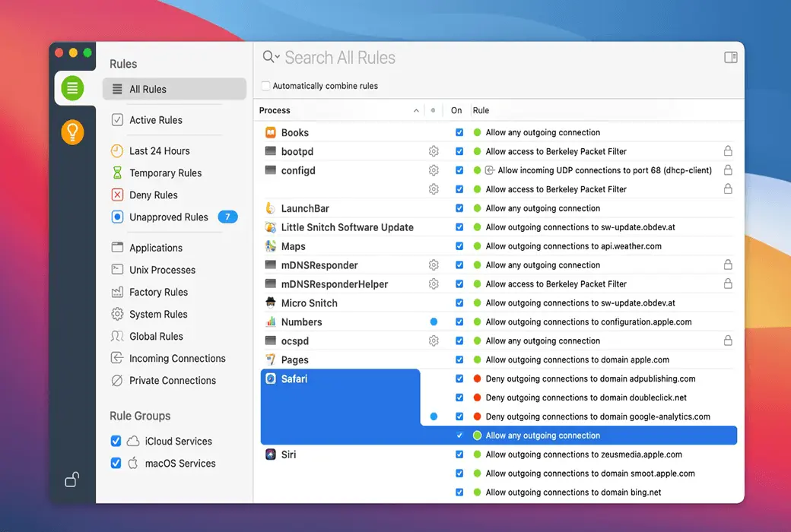Enable Automatically combine rules
The width and height of the screenshot is (791, 532).
(x=265, y=86)
